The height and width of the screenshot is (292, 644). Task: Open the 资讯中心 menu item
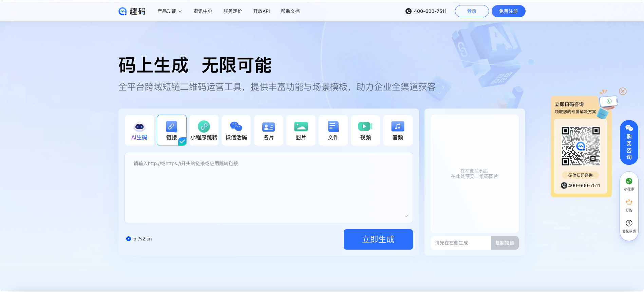coord(203,11)
